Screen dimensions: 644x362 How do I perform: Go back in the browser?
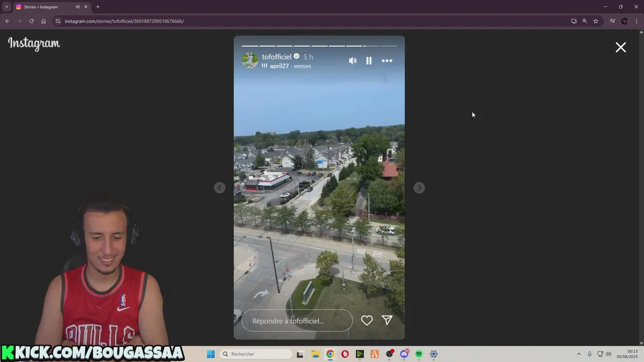(x=7, y=21)
